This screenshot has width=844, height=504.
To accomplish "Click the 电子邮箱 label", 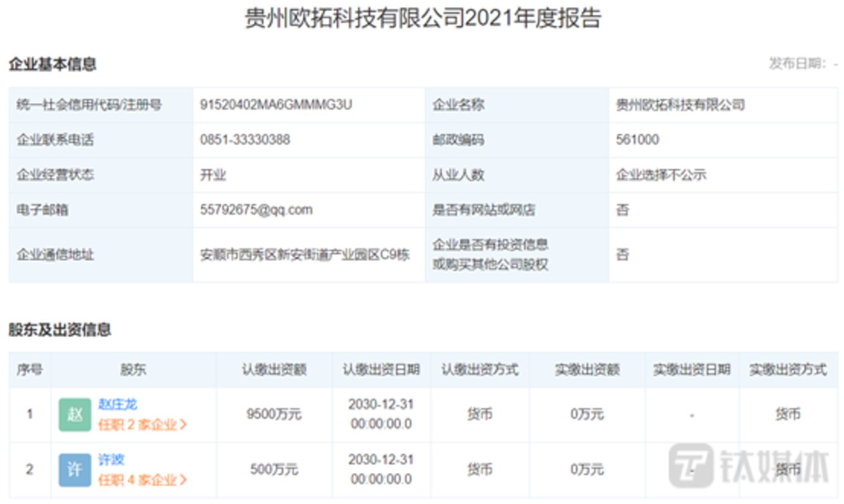I will (42, 210).
